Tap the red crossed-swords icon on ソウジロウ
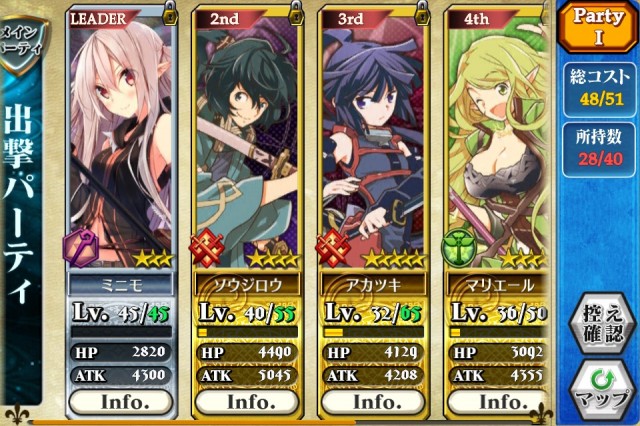The height and width of the screenshot is (426, 640). 206,248
